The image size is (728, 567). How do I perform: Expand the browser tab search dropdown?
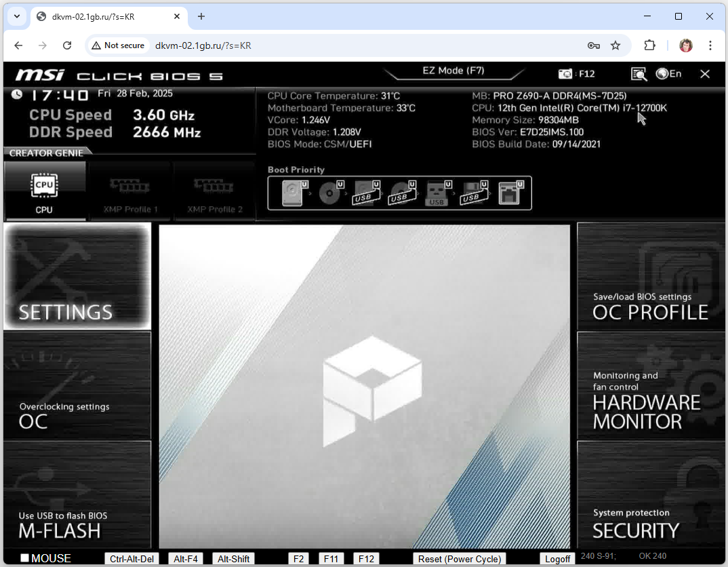16,16
